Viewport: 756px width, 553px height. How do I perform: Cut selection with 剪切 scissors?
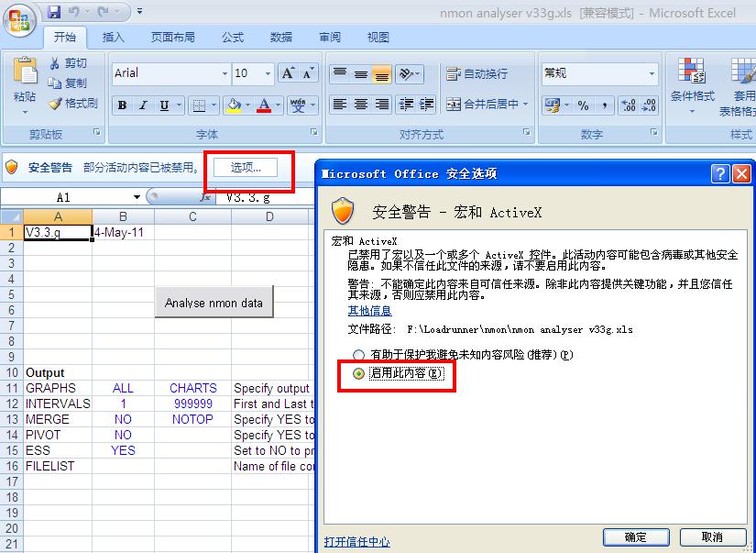point(68,63)
